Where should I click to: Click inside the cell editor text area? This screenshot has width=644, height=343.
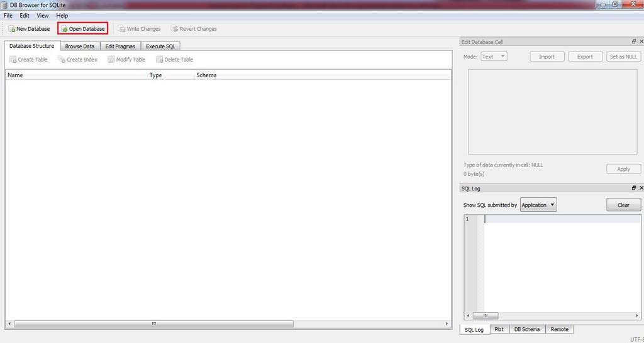pyautogui.click(x=552, y=112)
